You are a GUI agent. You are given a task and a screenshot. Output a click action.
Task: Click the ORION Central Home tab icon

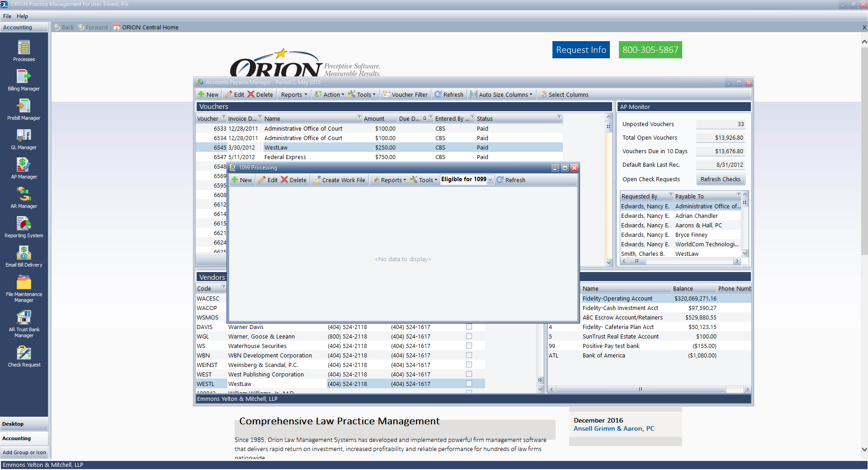[x=116, y=27]
